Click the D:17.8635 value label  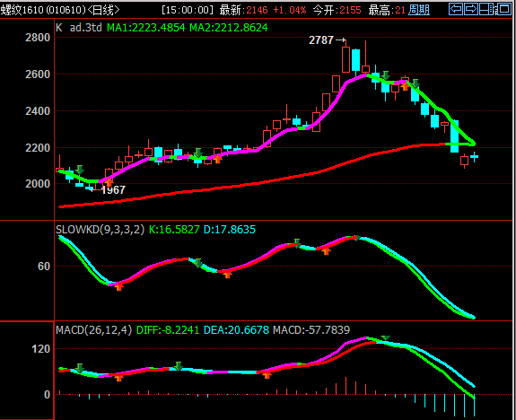pos(230,230)
